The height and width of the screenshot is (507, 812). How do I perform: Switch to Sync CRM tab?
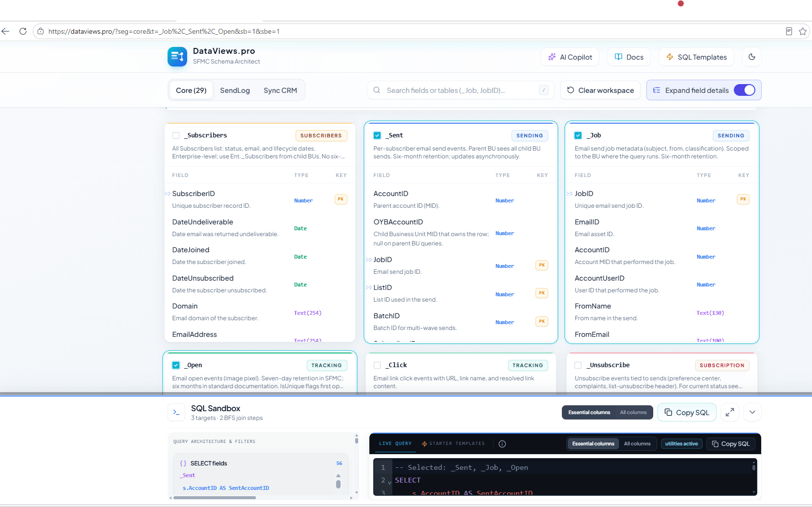pyautogui.click(x=280, y=90)
